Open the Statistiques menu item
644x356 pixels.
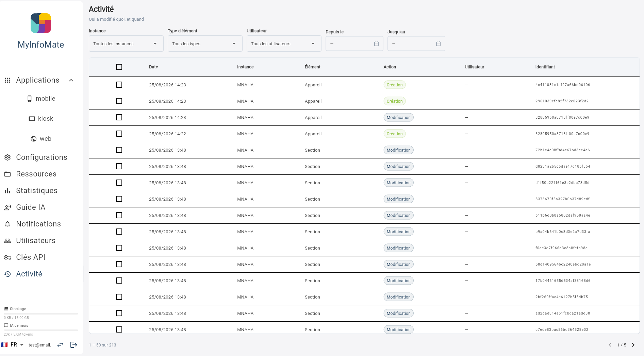37,191
